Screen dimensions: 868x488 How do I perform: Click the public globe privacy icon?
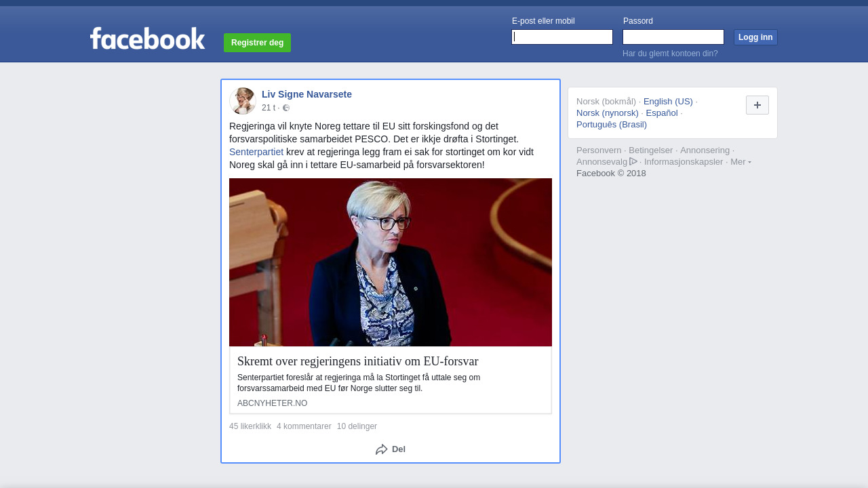tap(286, 108)
